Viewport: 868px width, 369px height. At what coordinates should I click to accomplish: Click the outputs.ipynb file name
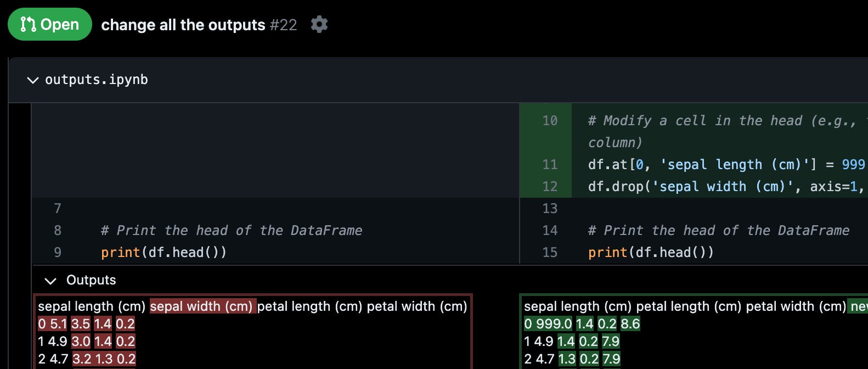97,80
